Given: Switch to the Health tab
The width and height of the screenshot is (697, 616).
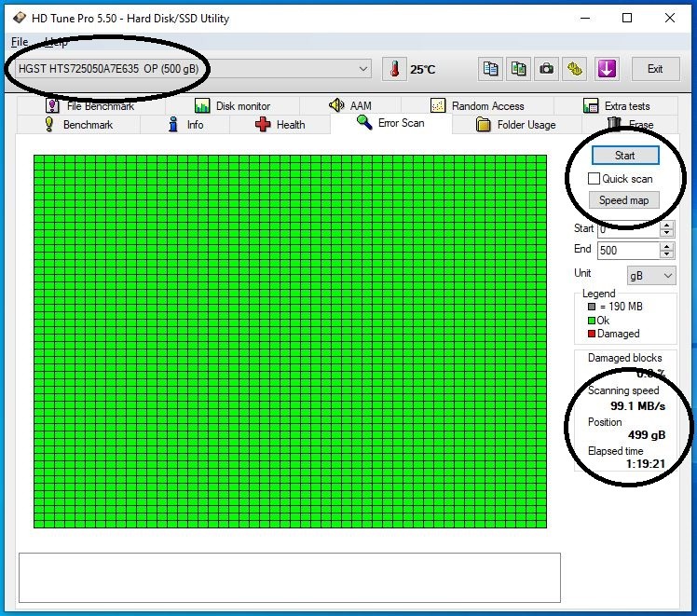Looking at the screenshot, I should [x=280, y=125].
